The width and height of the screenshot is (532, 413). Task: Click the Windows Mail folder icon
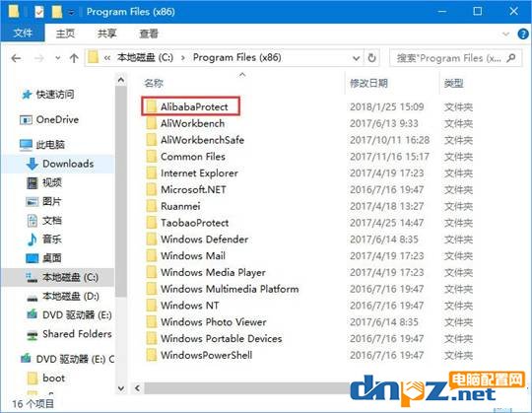click(x=151, y=255)
